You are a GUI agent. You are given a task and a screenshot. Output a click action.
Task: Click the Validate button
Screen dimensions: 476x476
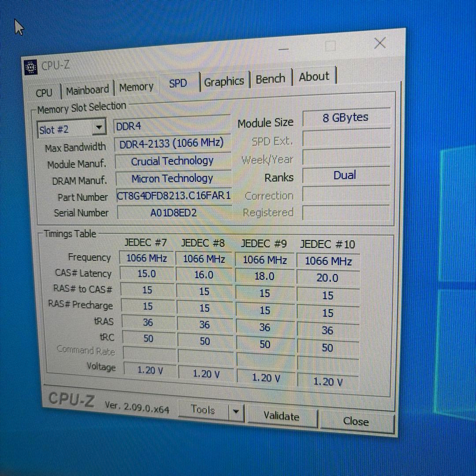click(282, 416)
